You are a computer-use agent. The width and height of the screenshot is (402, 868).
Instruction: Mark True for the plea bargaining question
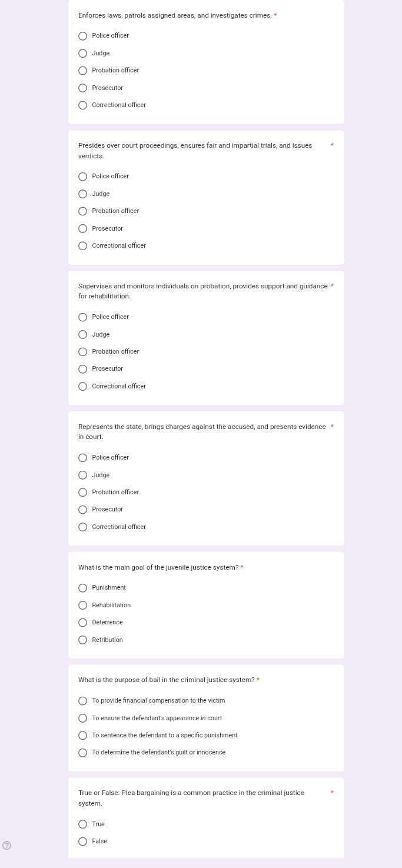(x=83, y=824)
